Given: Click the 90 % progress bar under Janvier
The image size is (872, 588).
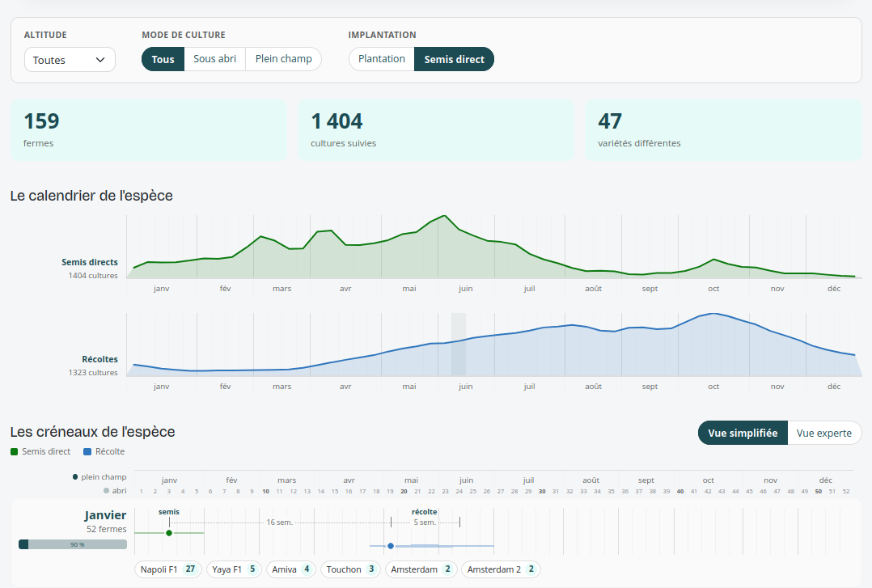Looking at the screenshot, I should tap(73, 544).
